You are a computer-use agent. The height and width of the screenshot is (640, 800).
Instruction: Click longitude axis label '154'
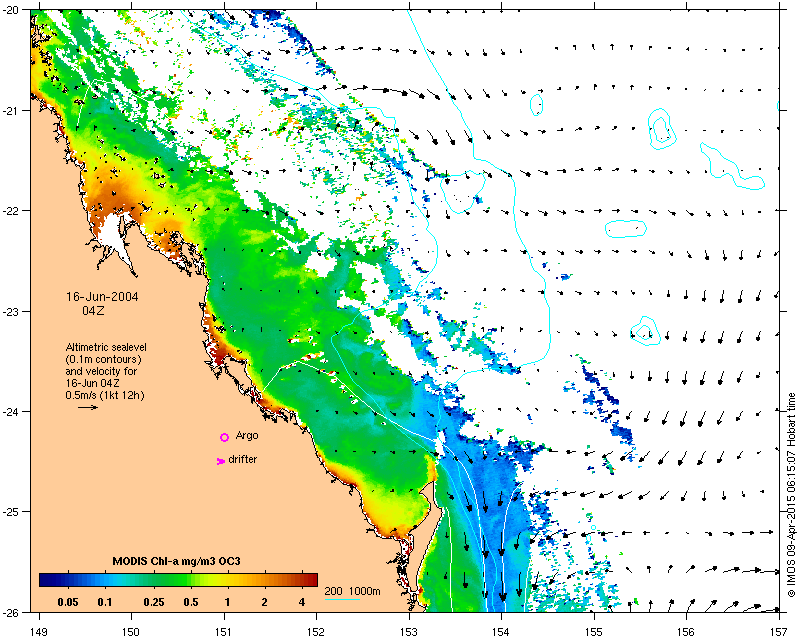tap(502, 632)
